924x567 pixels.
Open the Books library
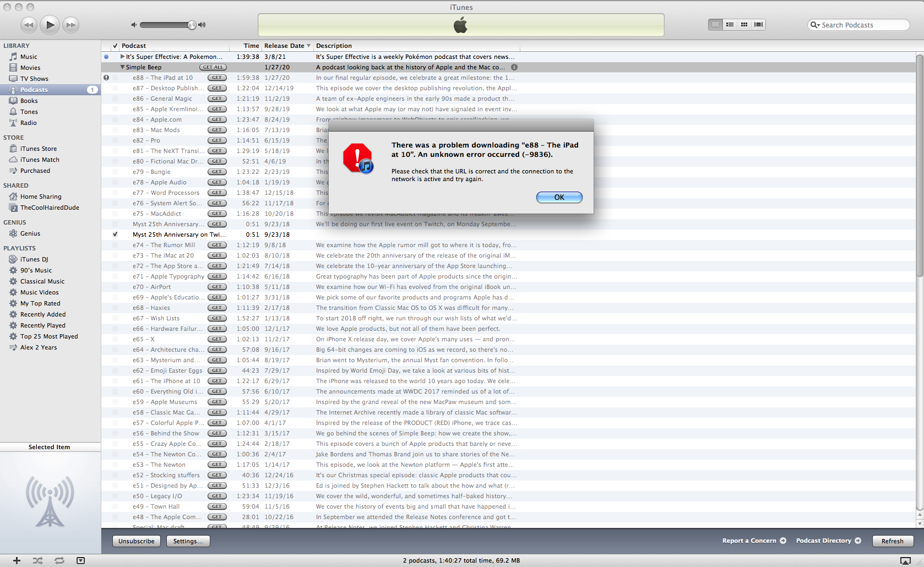[29, 101]
